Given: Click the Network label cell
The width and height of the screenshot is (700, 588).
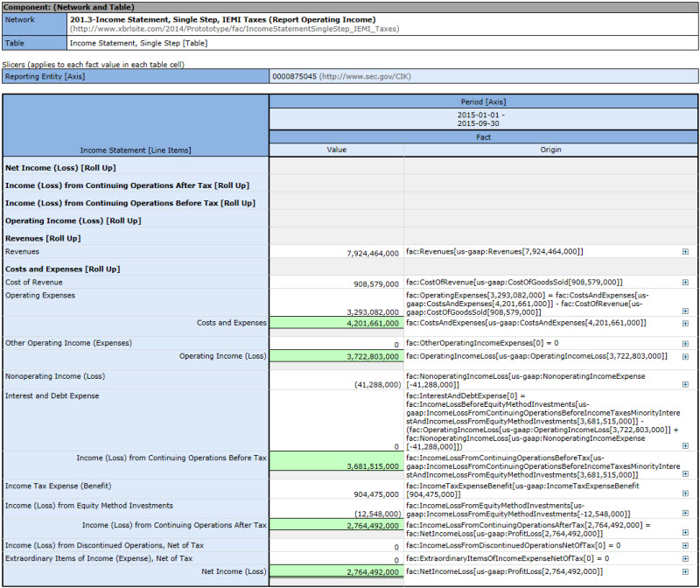Looking at the screenshot, I should click(35, 24).
